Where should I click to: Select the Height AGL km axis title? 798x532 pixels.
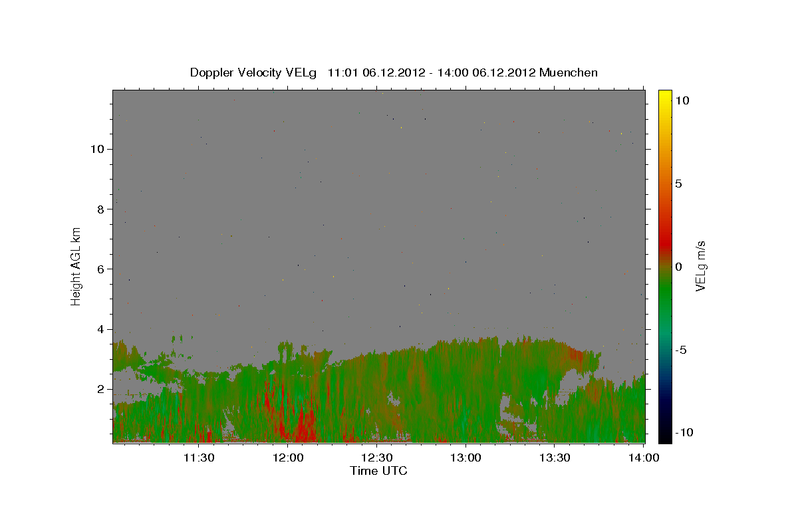[x=76, y=267]
